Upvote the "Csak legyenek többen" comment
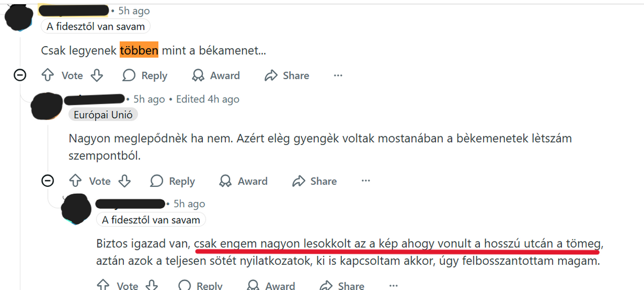The width and height of the screenshot is (644, 290). tap(48, 76)
